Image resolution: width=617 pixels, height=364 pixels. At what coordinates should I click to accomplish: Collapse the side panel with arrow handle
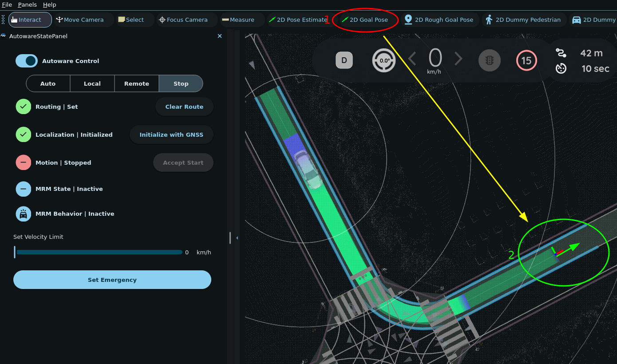tap(237, 238)
